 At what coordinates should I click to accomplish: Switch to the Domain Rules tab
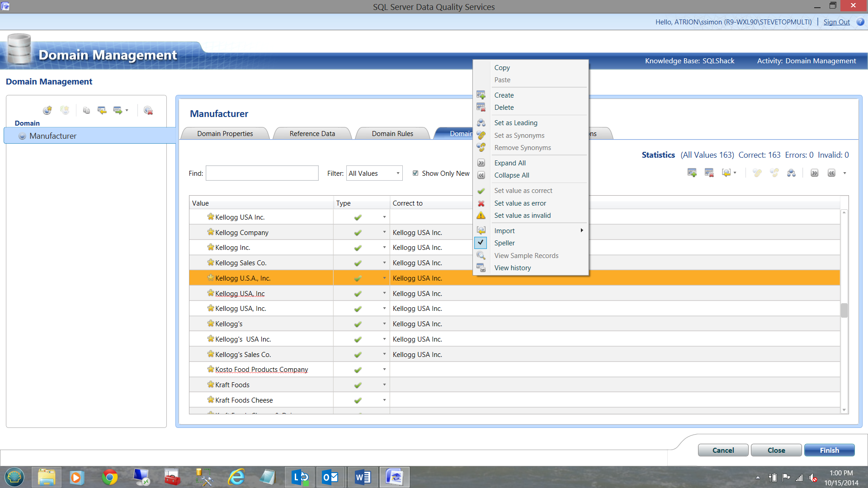(392, 134)
